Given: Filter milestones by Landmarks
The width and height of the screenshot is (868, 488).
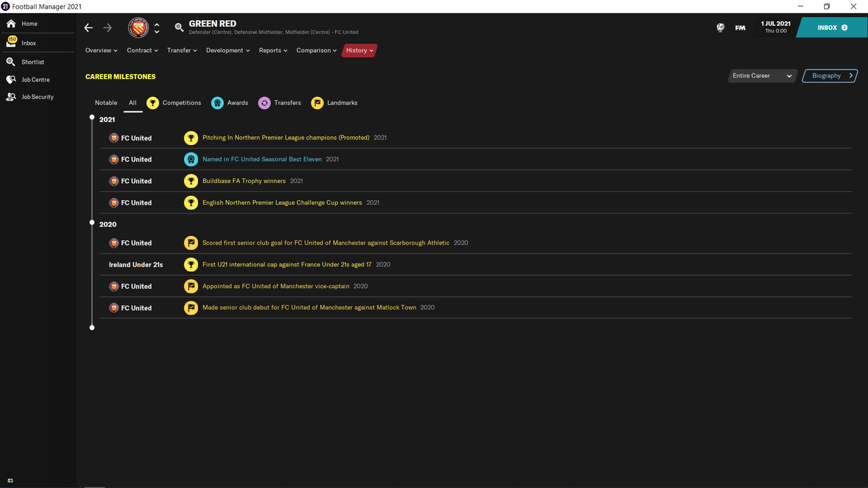Looking at the screenshot, I should click(x=334, y=103).
